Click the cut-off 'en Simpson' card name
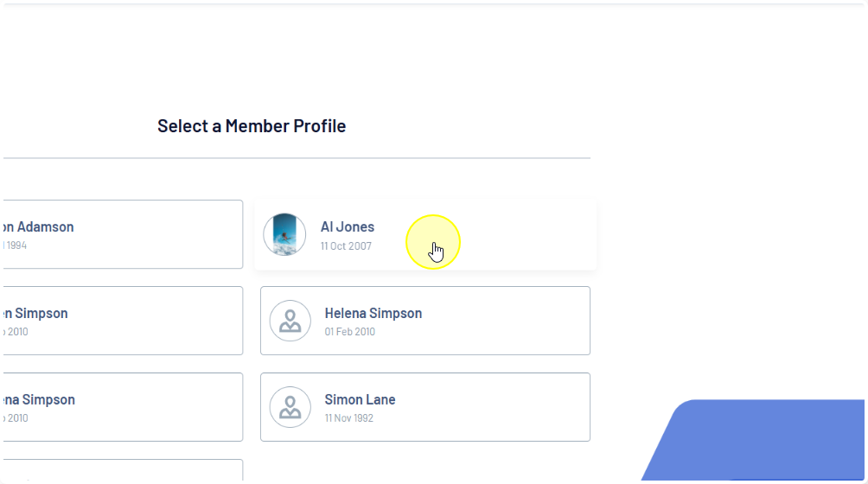Image resolution: width=868 pixels, height=484 pixels. click(x=36, y=313)
